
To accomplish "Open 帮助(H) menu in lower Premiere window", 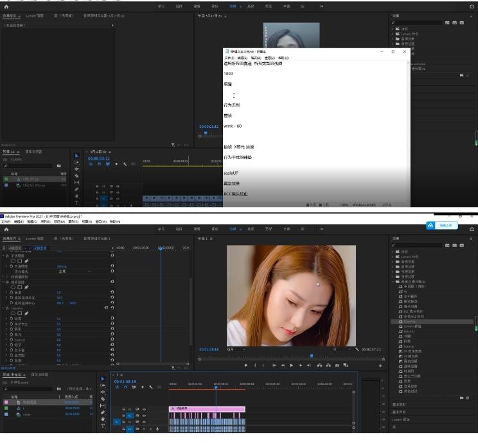I will tap(115, 221).
